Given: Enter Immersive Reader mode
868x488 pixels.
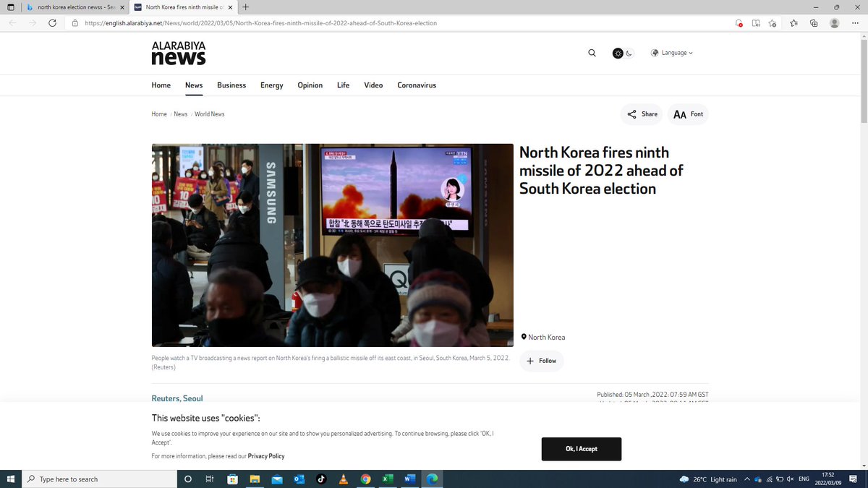Looking at the screenshot, I should pos(755,22).
